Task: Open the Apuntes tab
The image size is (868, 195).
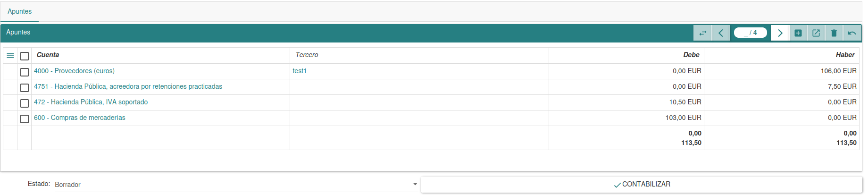Action: [20, 11]
